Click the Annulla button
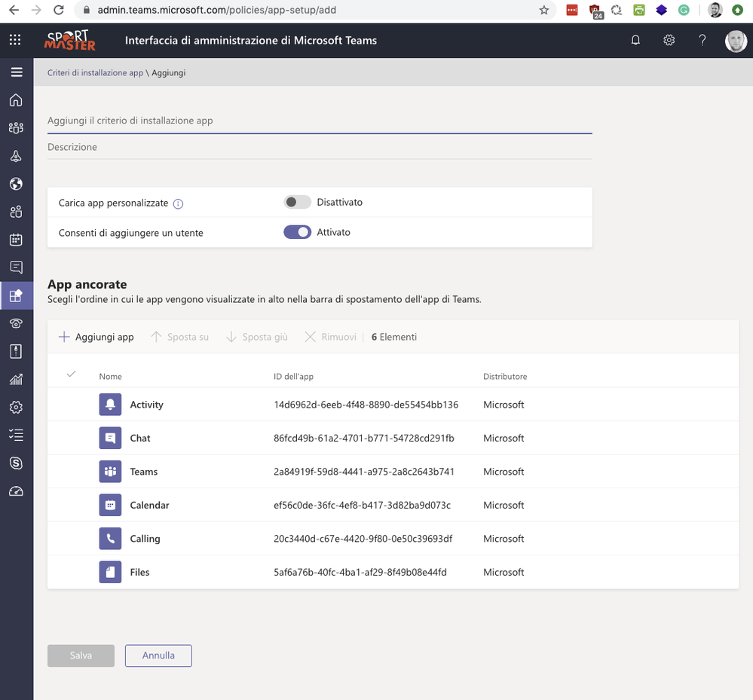This screenshot has height=700, width=753. 158,656
